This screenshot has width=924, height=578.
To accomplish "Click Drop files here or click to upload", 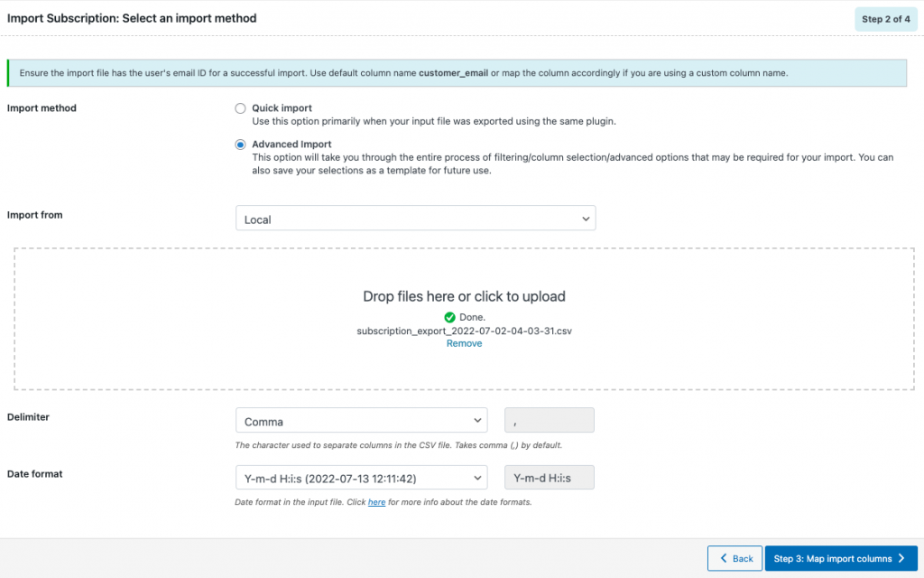I will pos(465,296).
